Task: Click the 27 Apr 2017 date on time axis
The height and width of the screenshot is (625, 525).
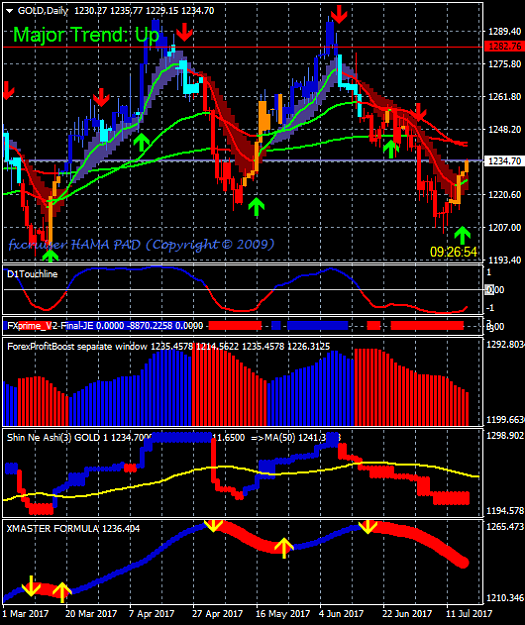Action: tap(217, 613)
